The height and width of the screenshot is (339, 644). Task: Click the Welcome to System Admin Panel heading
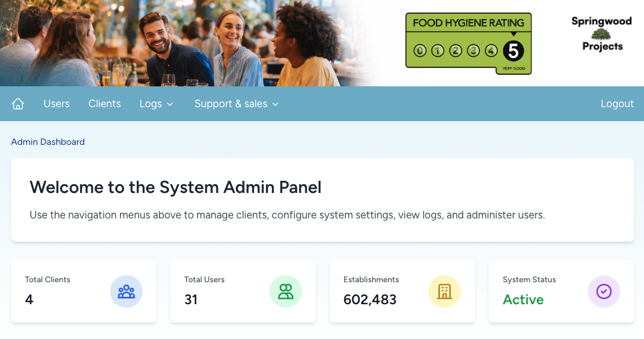click(175, 187)
